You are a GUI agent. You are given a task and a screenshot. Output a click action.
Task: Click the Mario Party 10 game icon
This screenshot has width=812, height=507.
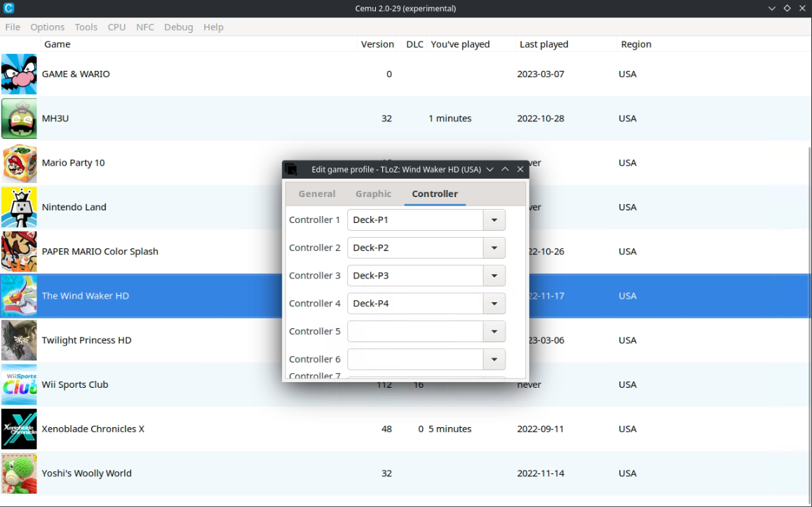(x=19, y=163)
